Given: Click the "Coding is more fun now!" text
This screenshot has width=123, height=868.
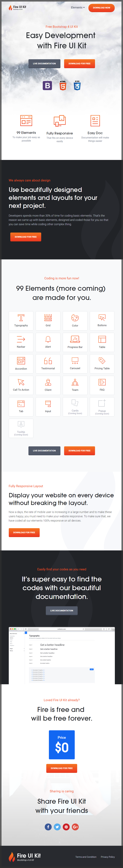Looking at the screenshot, I should pos(61,278).
